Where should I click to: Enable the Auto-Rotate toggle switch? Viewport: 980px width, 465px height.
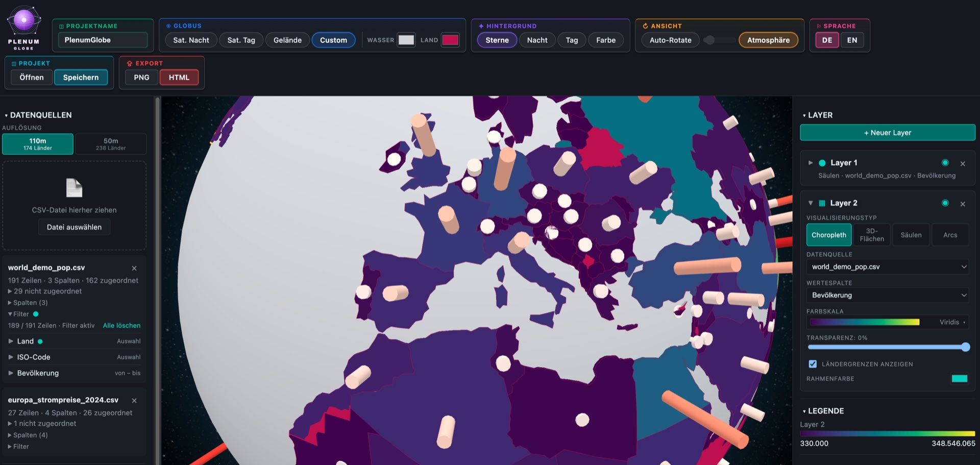point(720,40)
